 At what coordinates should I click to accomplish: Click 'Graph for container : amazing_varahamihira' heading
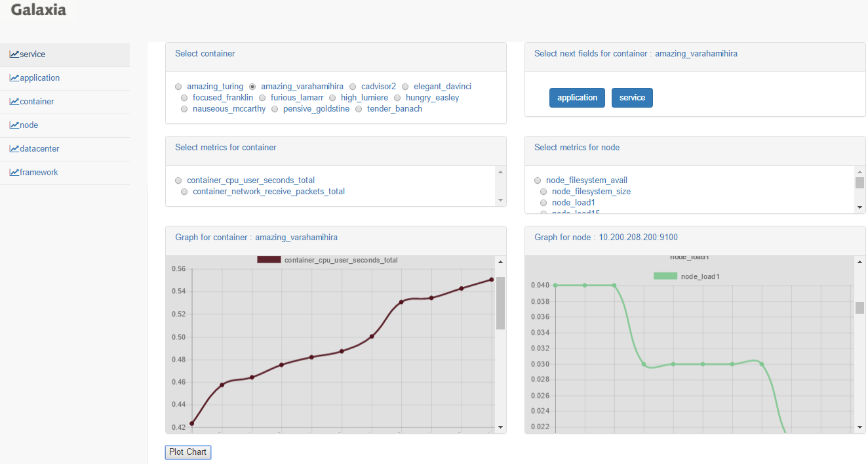click(x=256, y=238)
